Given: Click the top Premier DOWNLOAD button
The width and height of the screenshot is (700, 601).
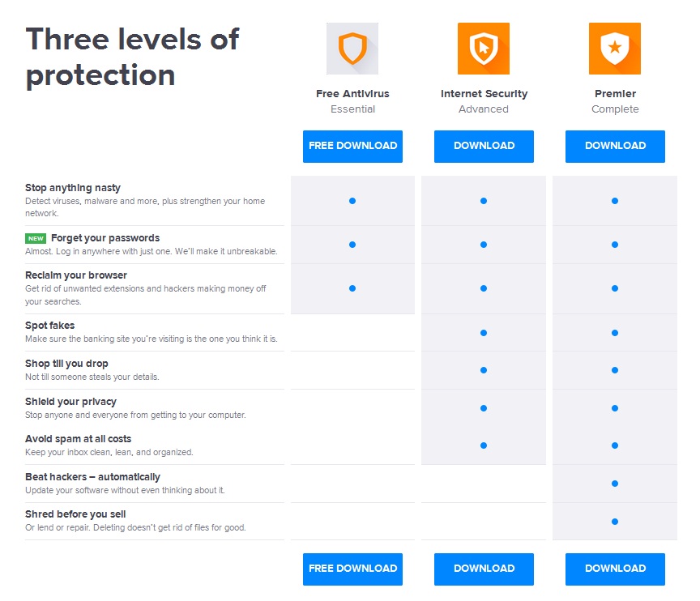Looking at the screenshot, I should point(615,147).
